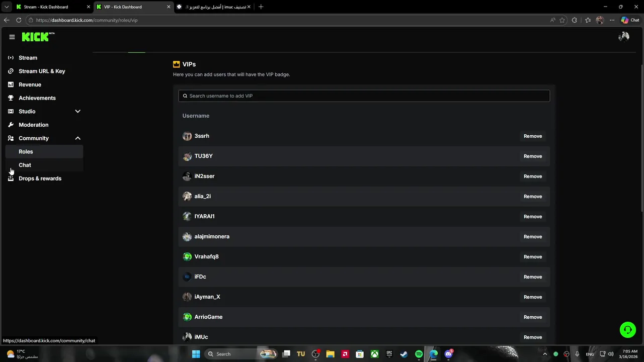This screenshot has height=362, width=644.
Task: Show hidden system tray icons chevron
Action: 545,354
